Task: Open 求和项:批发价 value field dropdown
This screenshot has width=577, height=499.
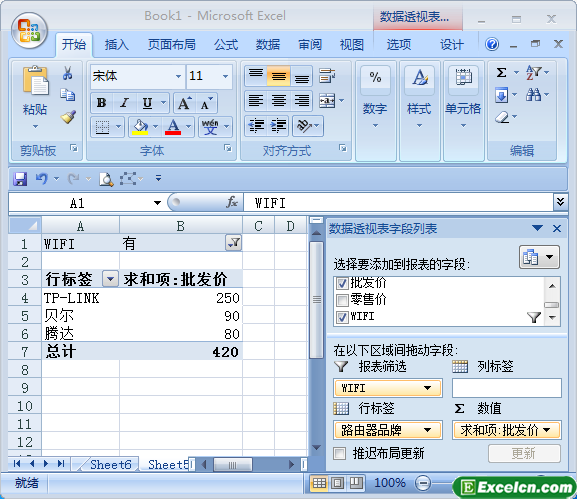Action: click(546, 430)
